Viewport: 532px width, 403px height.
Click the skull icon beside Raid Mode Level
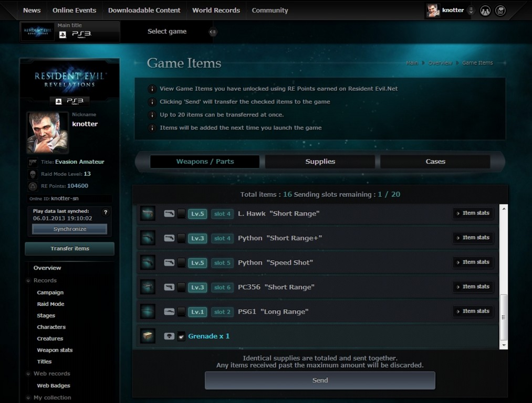tap(33, 174)
